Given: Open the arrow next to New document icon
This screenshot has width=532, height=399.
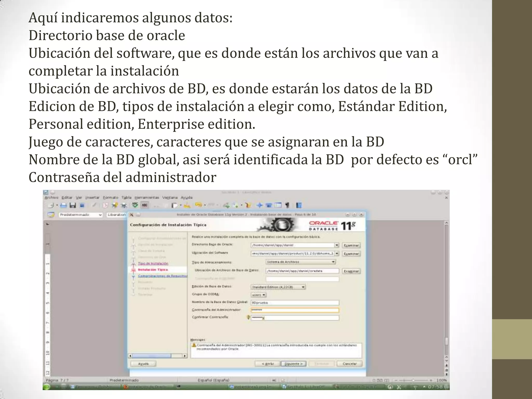Looking at the screenshot, I should point(57,205).
